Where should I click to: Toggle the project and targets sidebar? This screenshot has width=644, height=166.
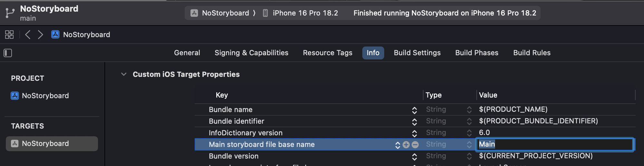point(8,53)
